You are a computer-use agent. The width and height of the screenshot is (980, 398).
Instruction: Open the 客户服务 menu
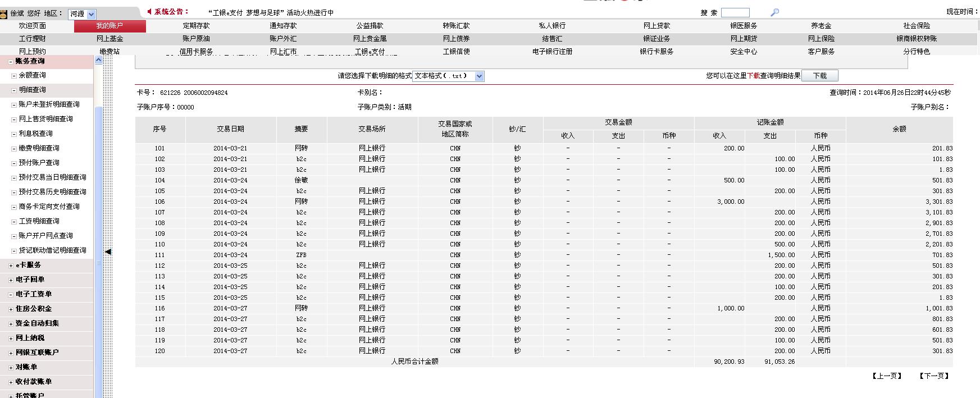[821, 52]
